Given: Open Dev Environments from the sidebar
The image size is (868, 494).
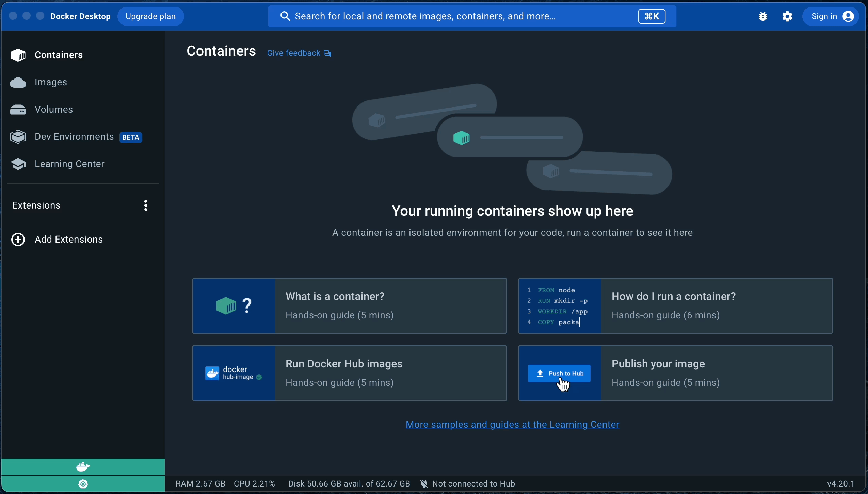Looking at the screenshot, I should (75, 136).
